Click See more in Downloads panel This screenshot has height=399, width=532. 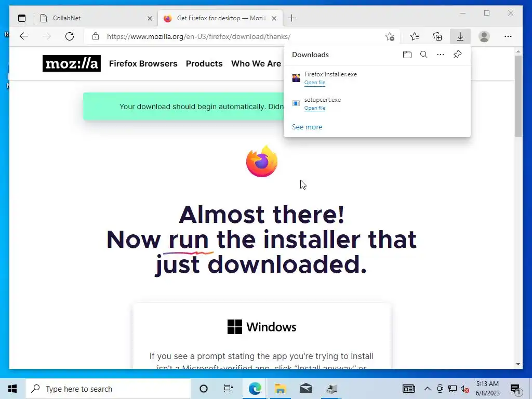click(x=307, y=127)
